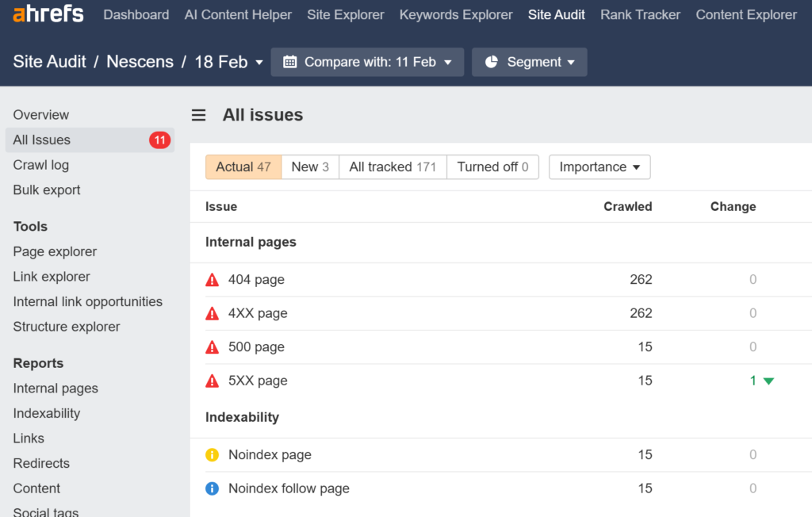Open Internal link opportunities tool
The image size is (812, 517).
tap(87, 301)
